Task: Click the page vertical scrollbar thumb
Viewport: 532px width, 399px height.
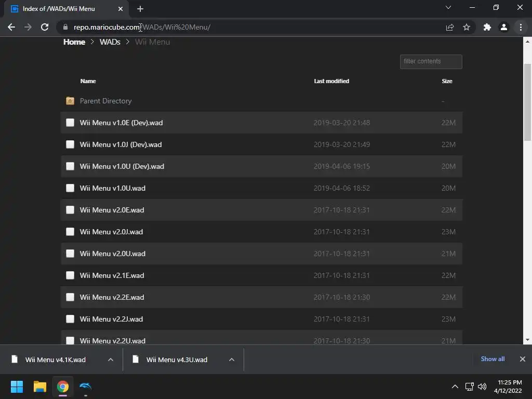Action: coord(527,102)
